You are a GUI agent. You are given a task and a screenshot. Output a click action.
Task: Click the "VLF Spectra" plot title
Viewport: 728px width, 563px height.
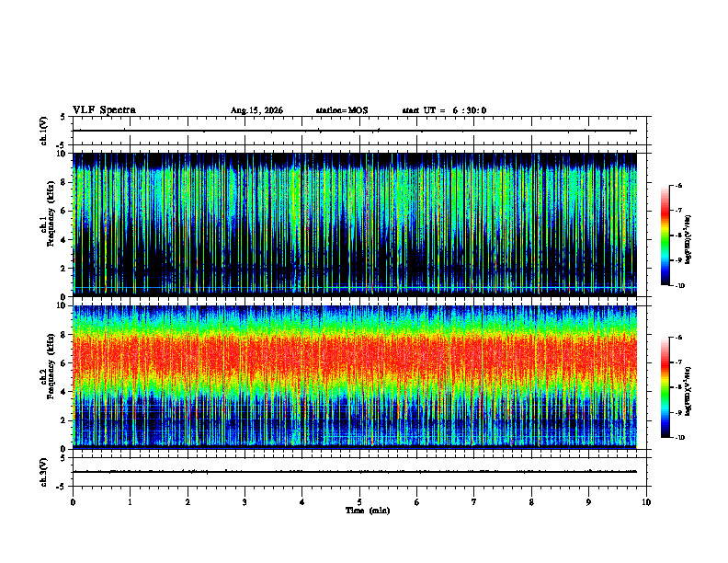pyautogui.click(x=104, y=110)
